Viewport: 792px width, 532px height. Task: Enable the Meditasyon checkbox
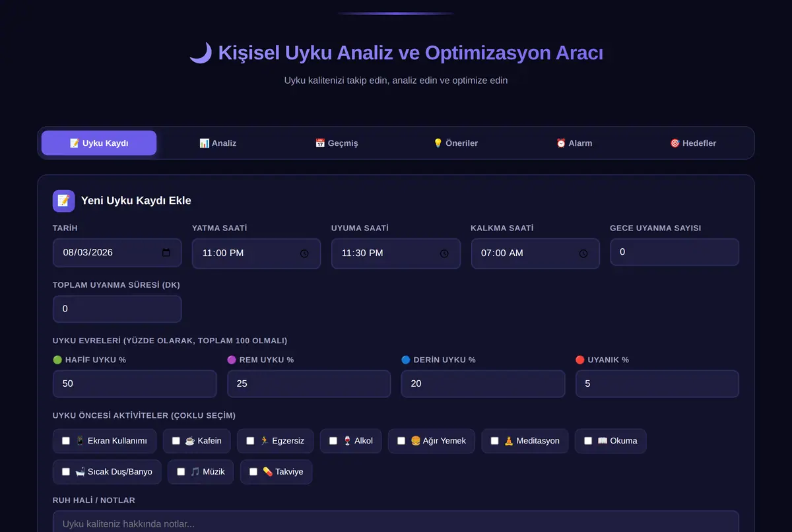[495, 441]
